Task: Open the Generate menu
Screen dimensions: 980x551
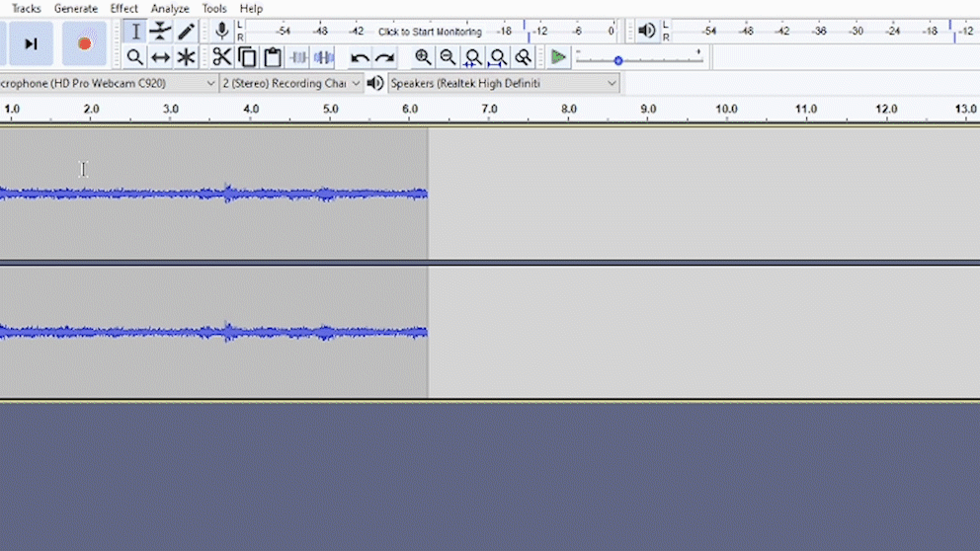Action: coord(76,9)
